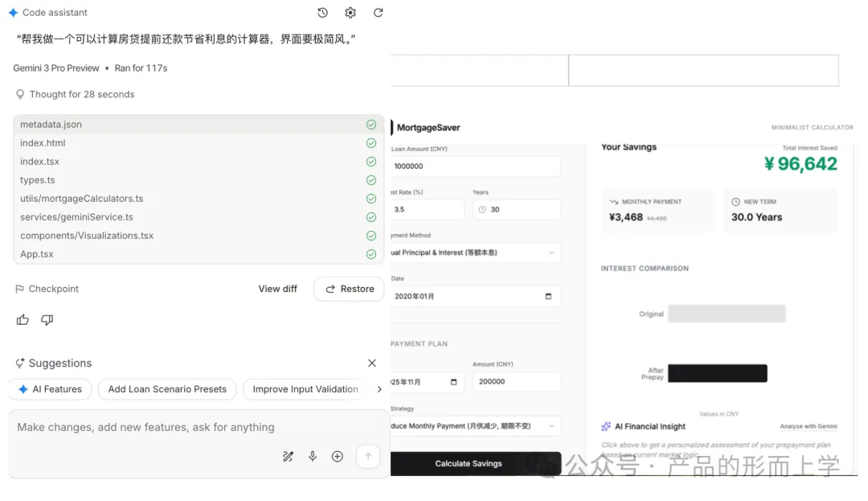Click the Calculate Savings button
868x501 pixels.
click(469, 464)
